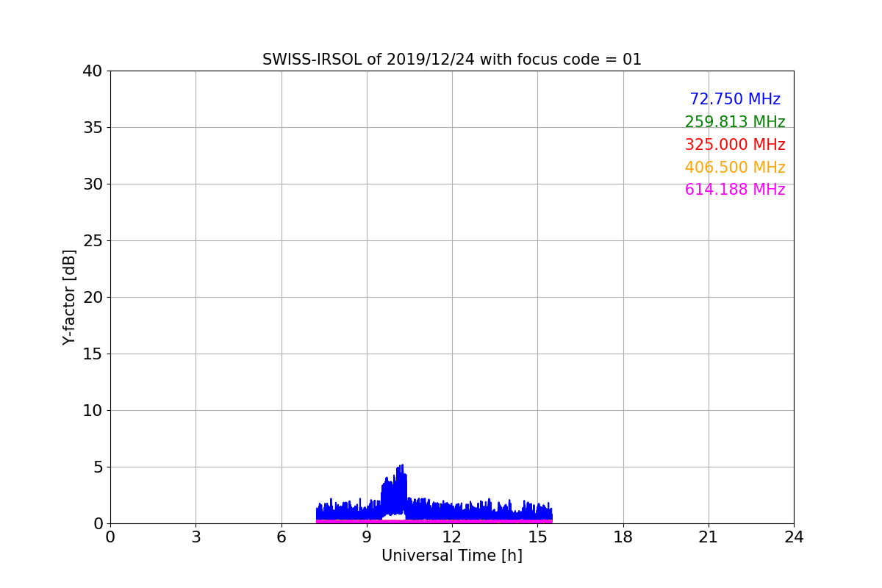Click the 21 tick on the time axis
This screenshot has height=588, width=882.
tap(709, 537)
